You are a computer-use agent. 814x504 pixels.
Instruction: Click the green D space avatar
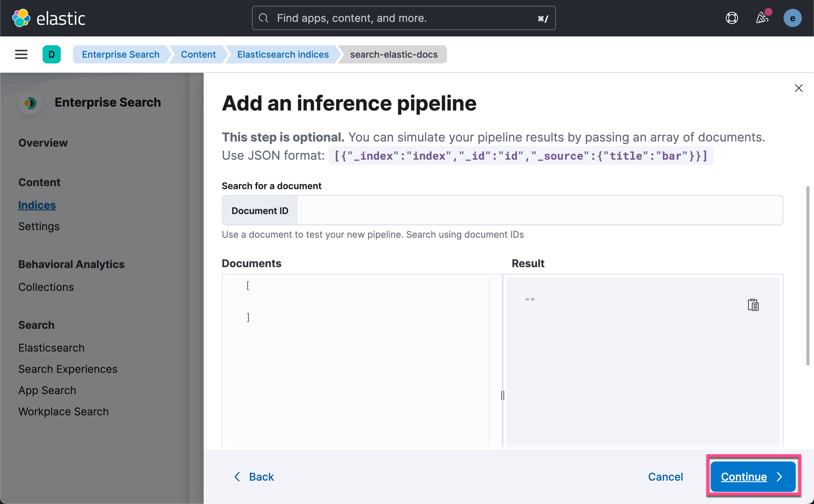pyautogui.click(x=52, y=54)
